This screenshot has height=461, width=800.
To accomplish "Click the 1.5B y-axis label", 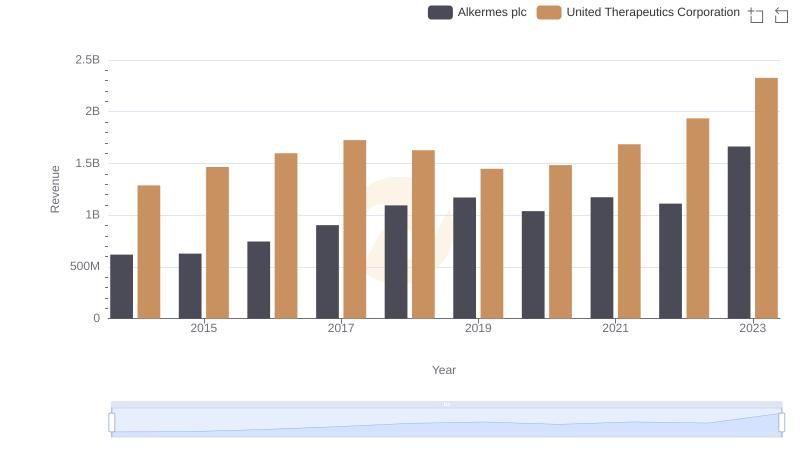I will (x=88, y=164).
